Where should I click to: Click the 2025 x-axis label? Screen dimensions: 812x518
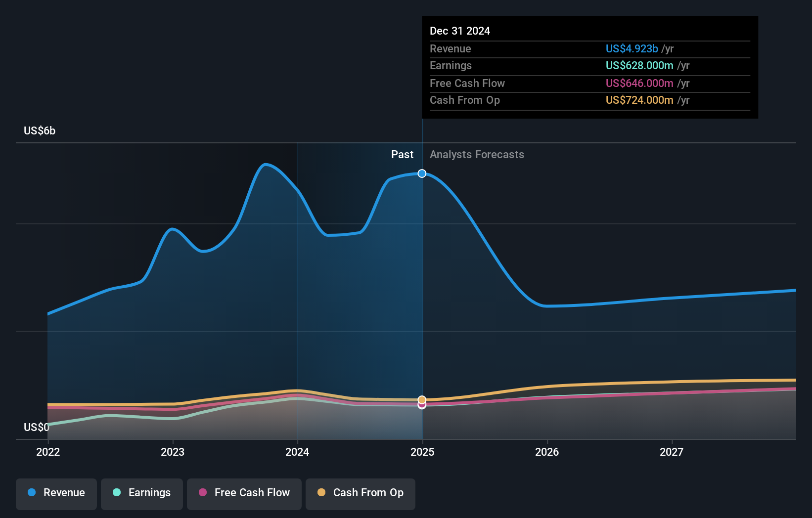pos(422,452)
